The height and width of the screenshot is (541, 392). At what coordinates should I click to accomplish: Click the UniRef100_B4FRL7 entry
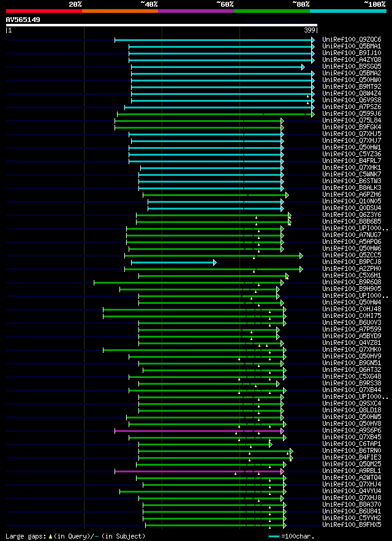tap(352, 161)
